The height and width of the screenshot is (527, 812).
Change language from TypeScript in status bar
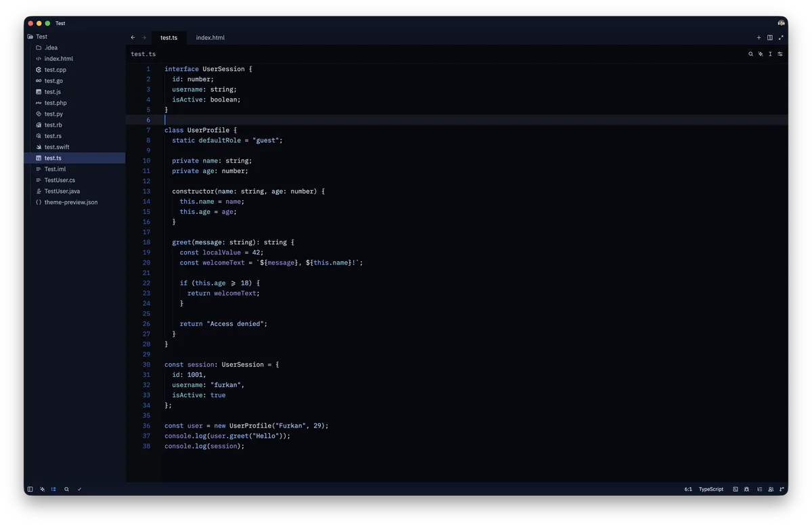point(711,489)
